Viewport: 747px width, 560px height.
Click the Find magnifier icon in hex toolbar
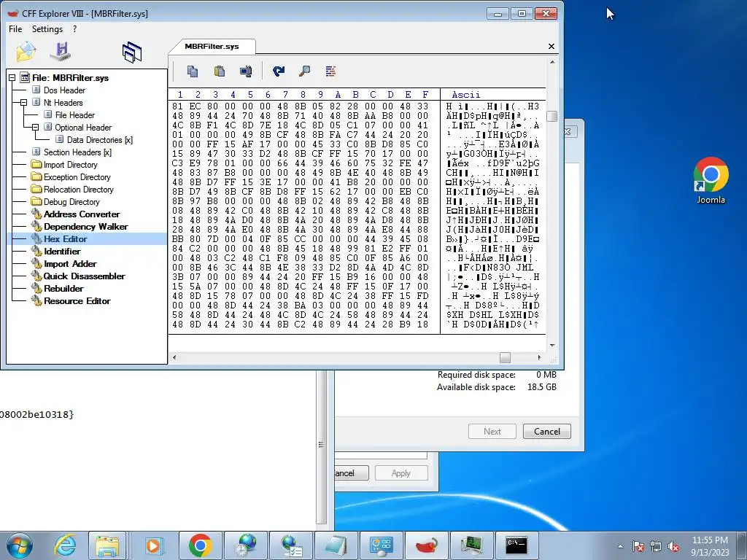(304, 71)
